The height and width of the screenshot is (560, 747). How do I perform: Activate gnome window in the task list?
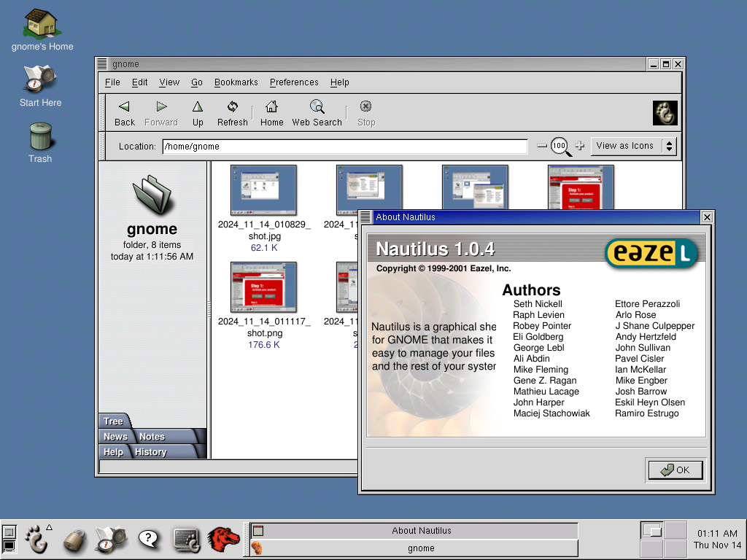(414, 548)
